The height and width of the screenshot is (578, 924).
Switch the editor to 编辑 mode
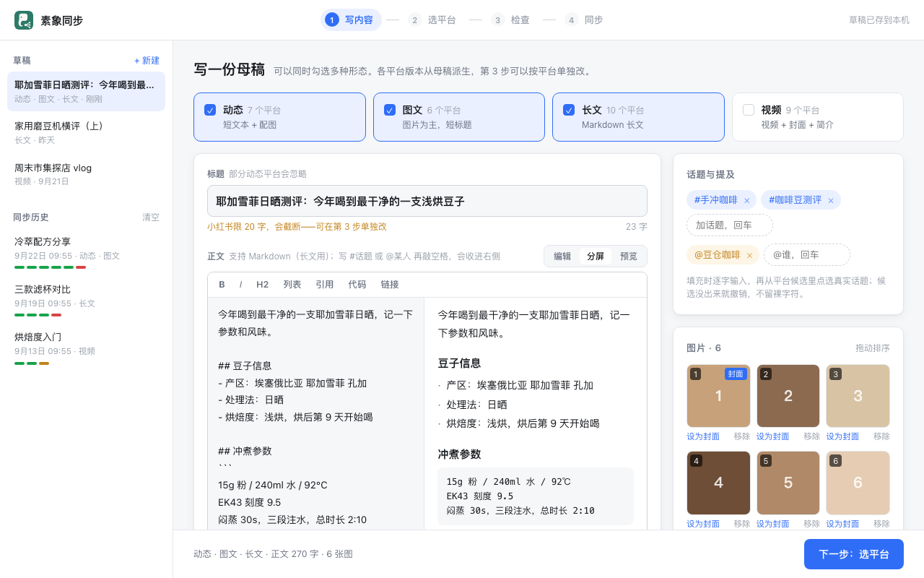562,256
